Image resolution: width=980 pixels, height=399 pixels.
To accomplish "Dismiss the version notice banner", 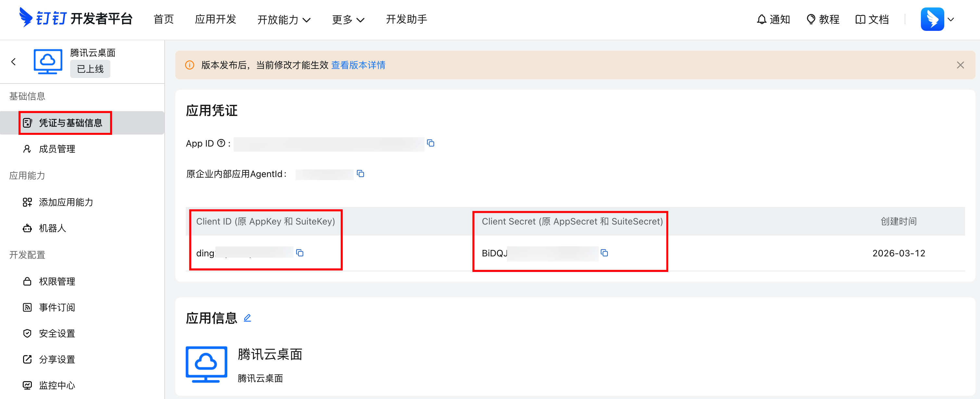I will click(960, 65).
